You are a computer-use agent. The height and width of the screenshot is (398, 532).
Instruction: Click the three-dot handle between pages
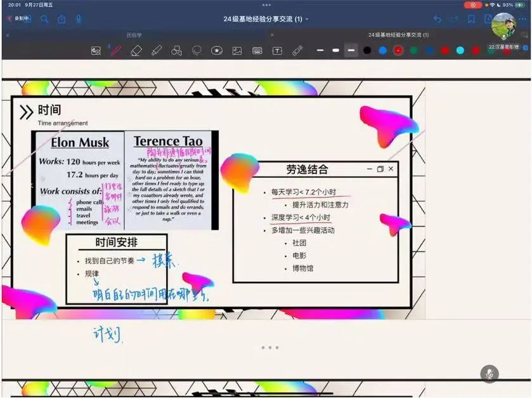click(x=269, y=348)
